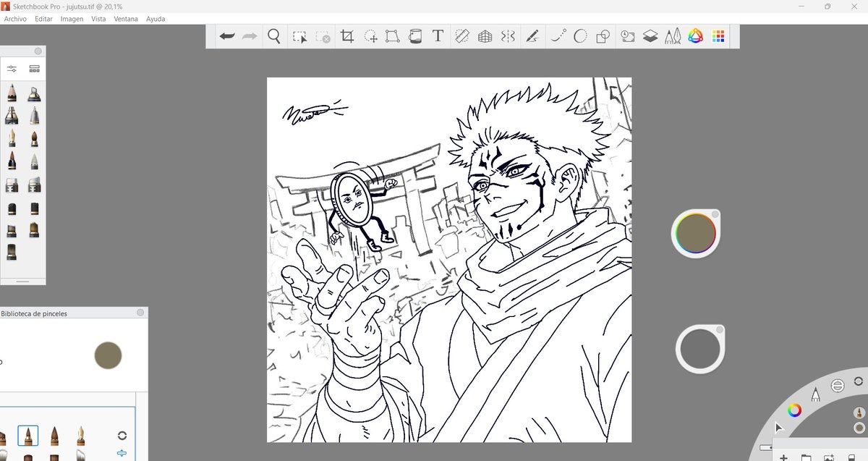The height and width of the screenshot is (461, 868).
Task: Toggle the Symmetry tool
Action: click(508, 36)
